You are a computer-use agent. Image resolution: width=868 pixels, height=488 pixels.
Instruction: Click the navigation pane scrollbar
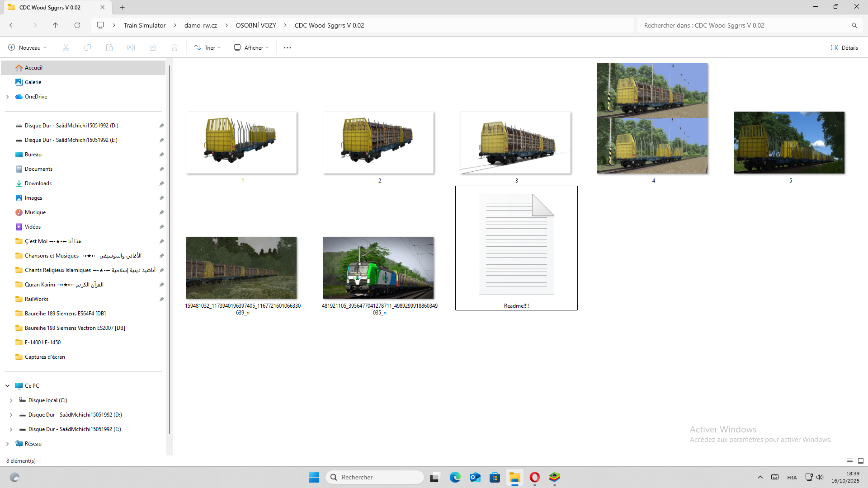(x=170, y=249)
